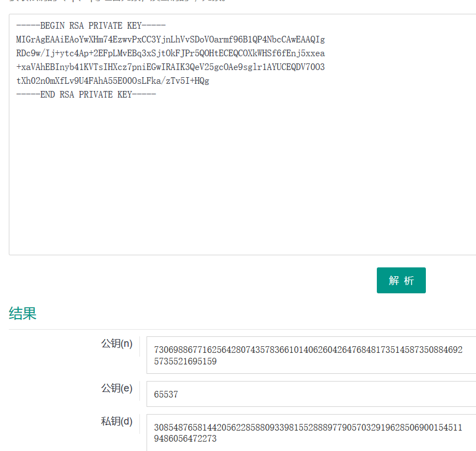Viewport: 476px width, 451px height.
Task: Click inside the RSA private key textarea
Action: (237, 165)
